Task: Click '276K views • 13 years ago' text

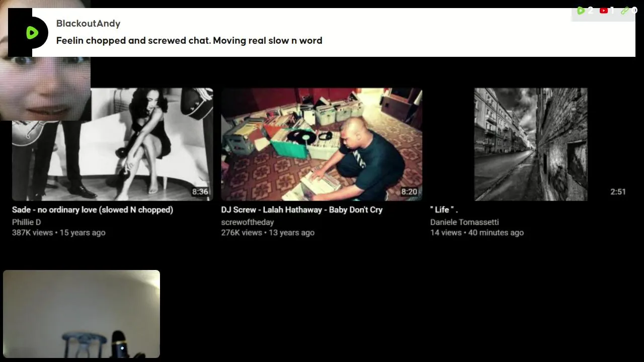Action: [268, 233]
